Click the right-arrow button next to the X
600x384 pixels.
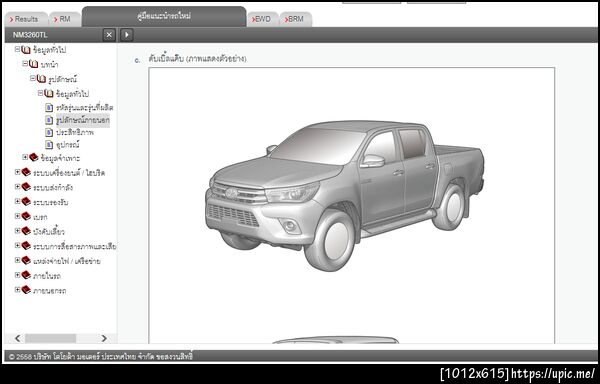click(127, 35)
